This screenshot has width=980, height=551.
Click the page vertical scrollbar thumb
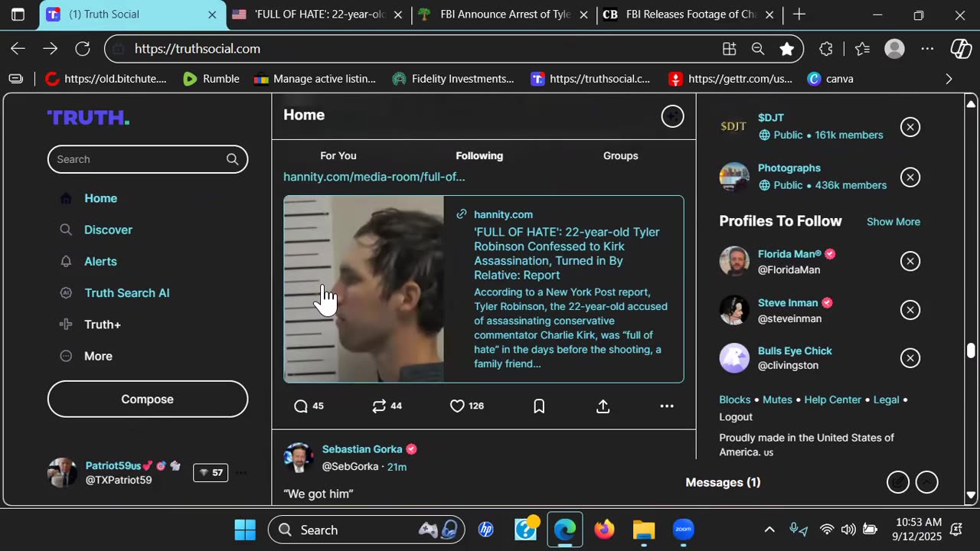(971, 350)
